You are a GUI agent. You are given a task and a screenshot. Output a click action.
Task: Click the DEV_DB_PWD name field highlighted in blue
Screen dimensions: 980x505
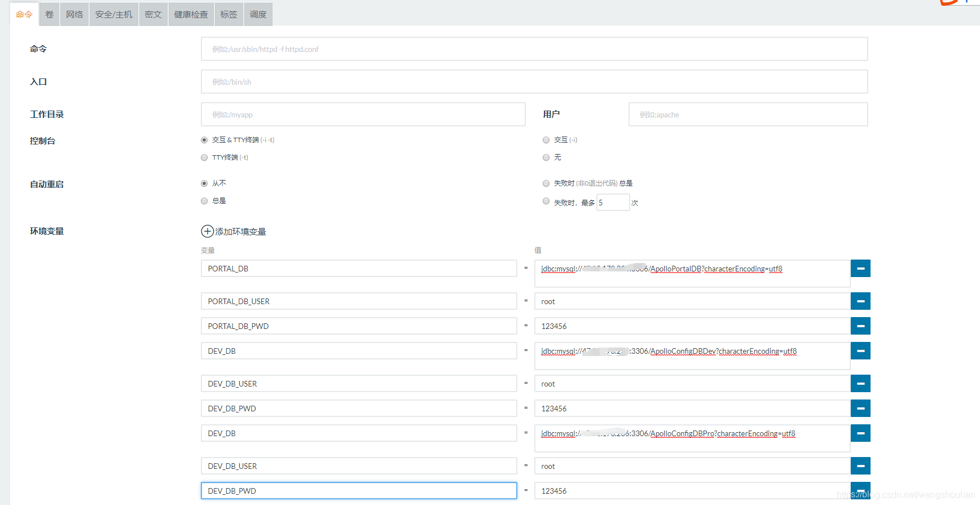[359, 491]
